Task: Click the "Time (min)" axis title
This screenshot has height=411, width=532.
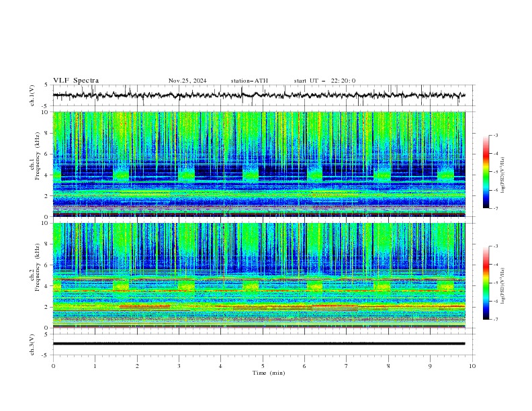Action: [269, 373]
